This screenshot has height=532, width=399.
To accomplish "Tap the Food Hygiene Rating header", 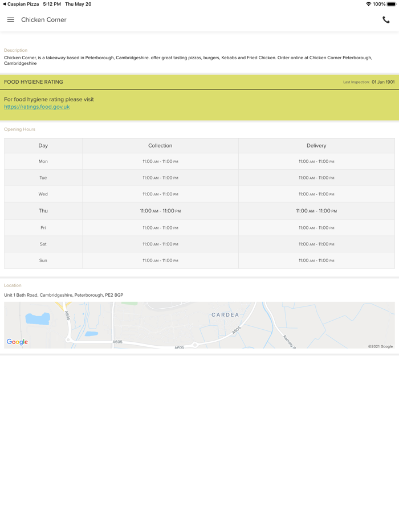I will click(34, 82).
